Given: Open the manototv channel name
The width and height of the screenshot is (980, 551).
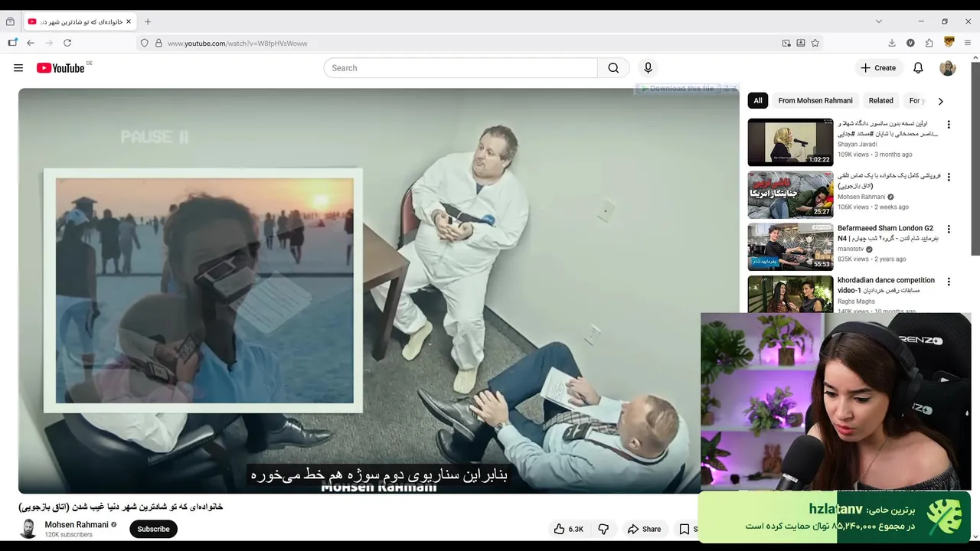Looking at the screenshot, I should click(851, 249).
